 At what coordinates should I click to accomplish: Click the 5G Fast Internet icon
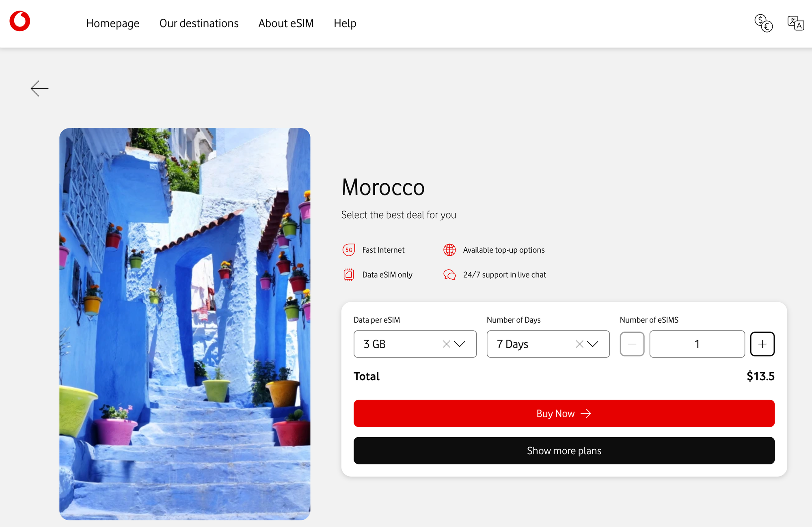click(349, 249)
